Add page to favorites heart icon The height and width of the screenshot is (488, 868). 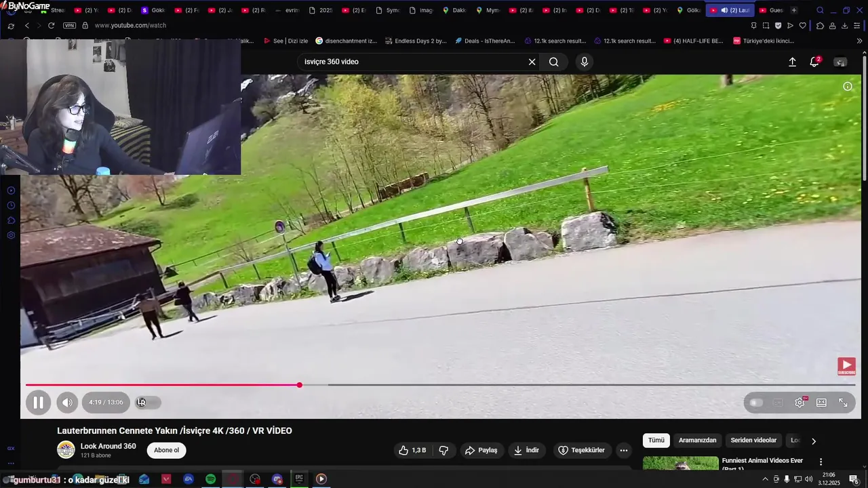pyautogui.click(x=802, y=25)
